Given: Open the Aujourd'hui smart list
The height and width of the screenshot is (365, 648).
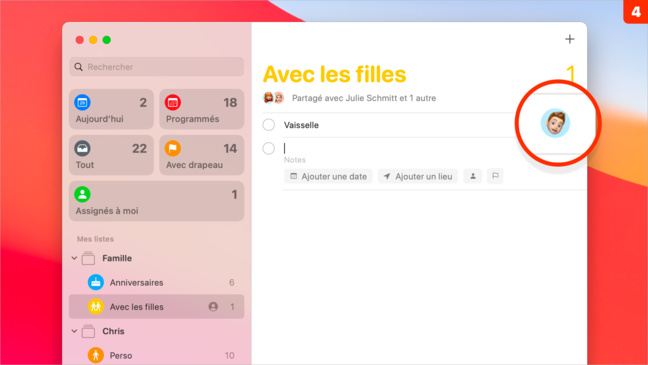Looking at the screenshot, I should coord(111,109).
